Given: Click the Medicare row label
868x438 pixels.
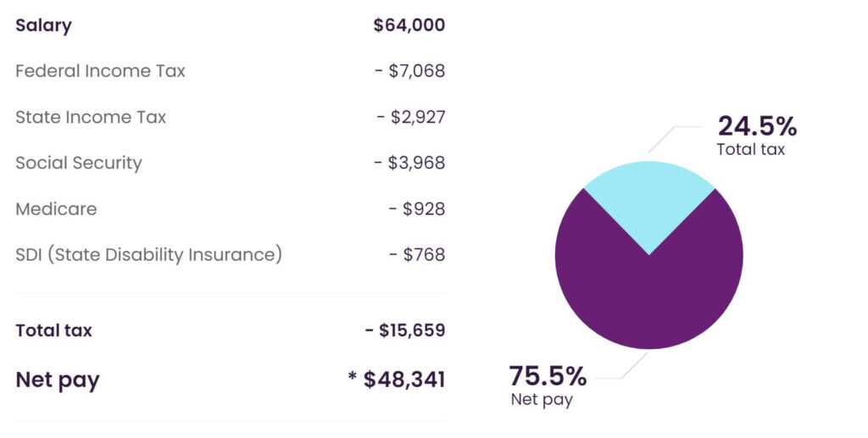Looking at the screenshot, I should pos(56,208).
